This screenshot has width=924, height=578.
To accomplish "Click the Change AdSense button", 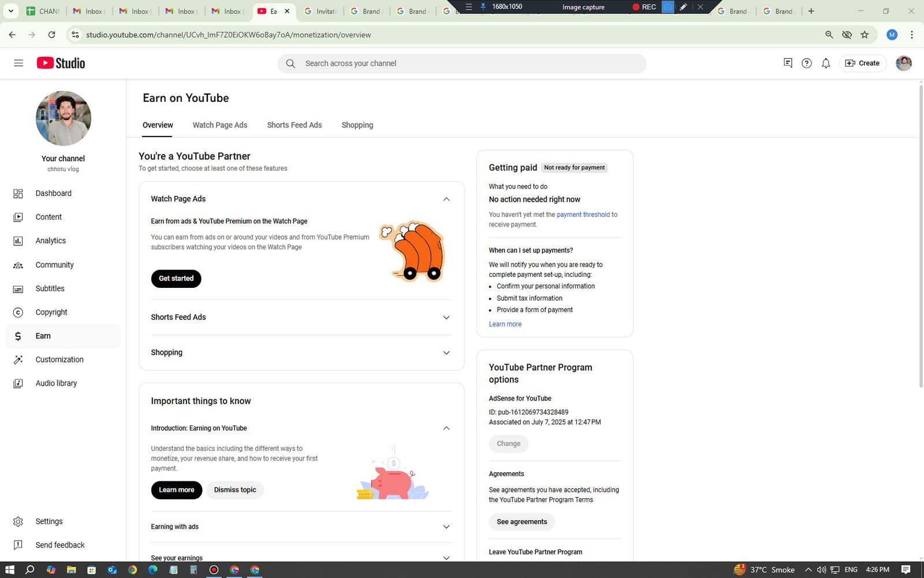I will tap(509, 444).
